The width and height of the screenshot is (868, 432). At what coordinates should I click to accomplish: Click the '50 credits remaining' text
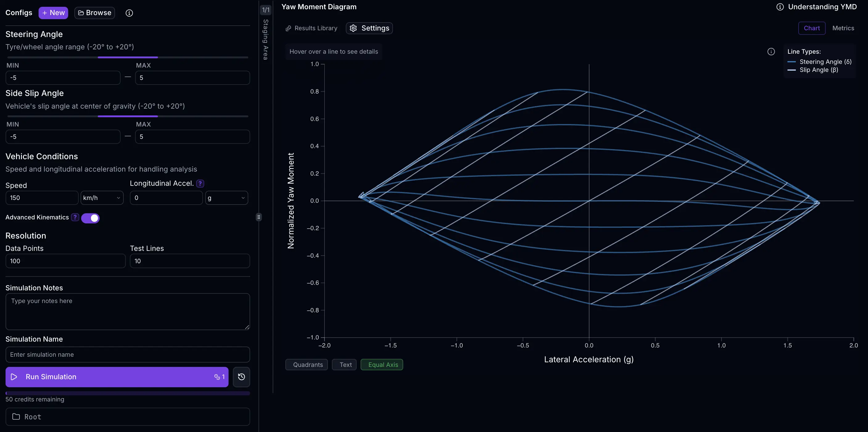click(35, 399)
